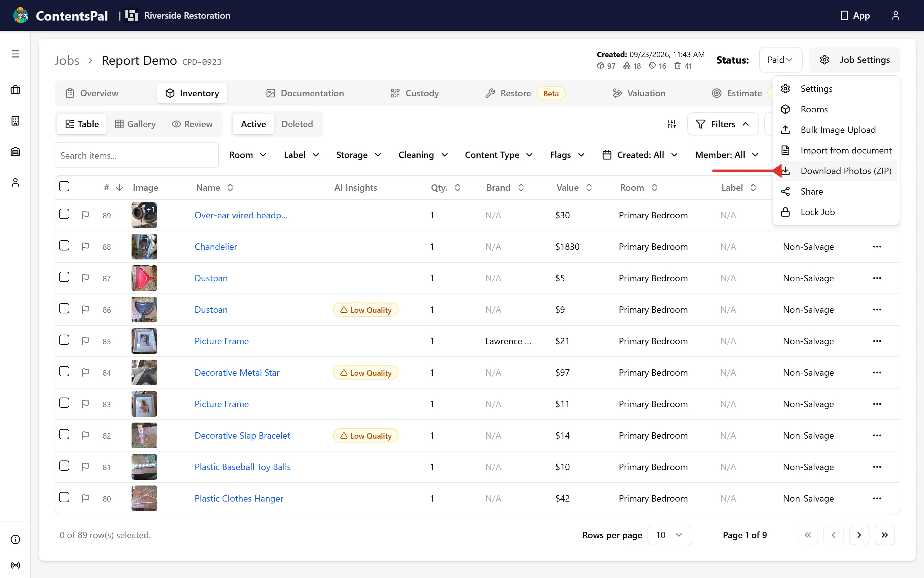Open the Decorative Metal Star item link
This screenshot has height=578, width=924.
(x=237, y=372)
